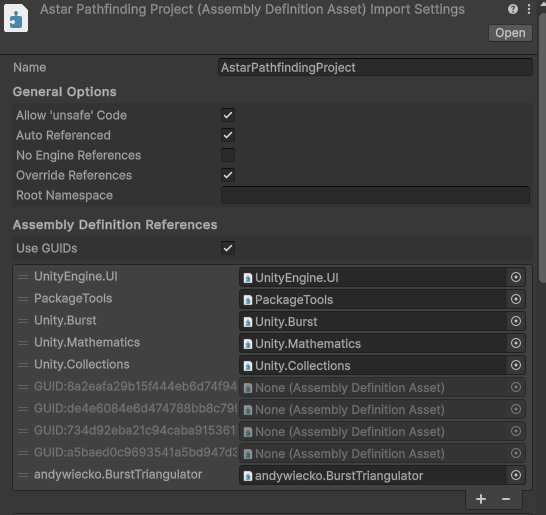This screenshot has width=546, height=515.
Task: Remove selected assembly reference with minus
Action: pos(506,499)
